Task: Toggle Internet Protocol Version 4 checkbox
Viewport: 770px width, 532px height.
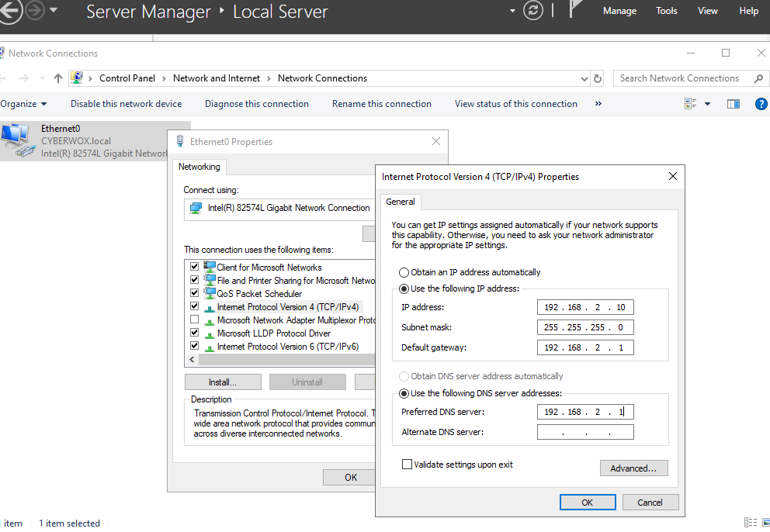Action: click(195, 306)
